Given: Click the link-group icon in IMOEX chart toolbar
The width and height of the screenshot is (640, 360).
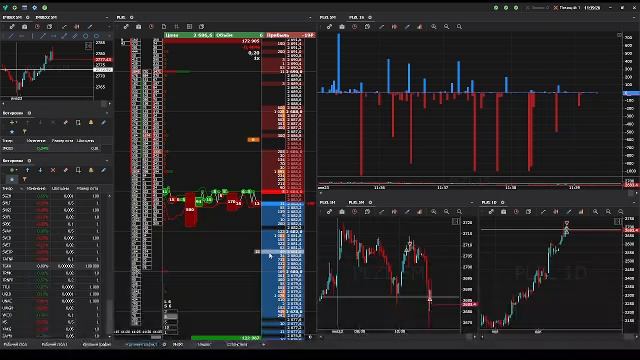Looking at the screenshot, I should click(12, 27).
